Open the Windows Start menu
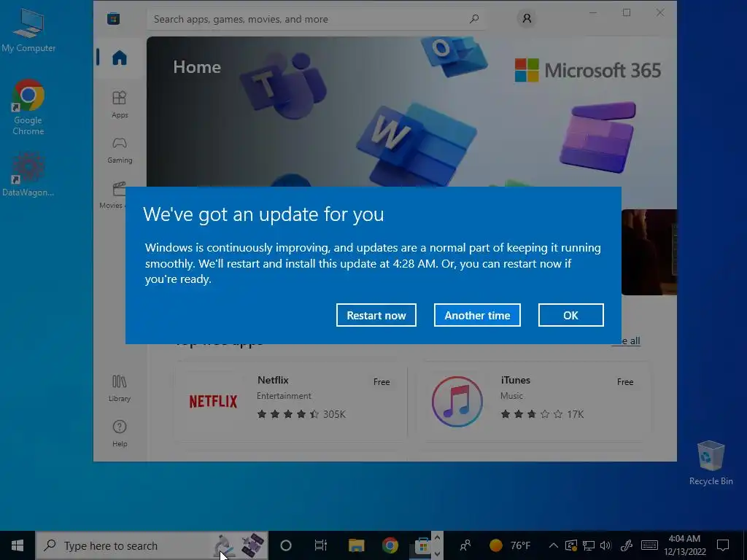The width and height of the screenshot is (747, 560). pyautogui.click(x=18, y=545)
